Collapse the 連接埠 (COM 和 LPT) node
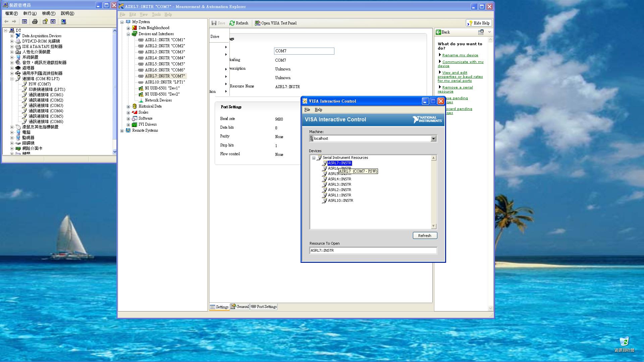The height and width of the screenshot is (362, 644). 12,79
